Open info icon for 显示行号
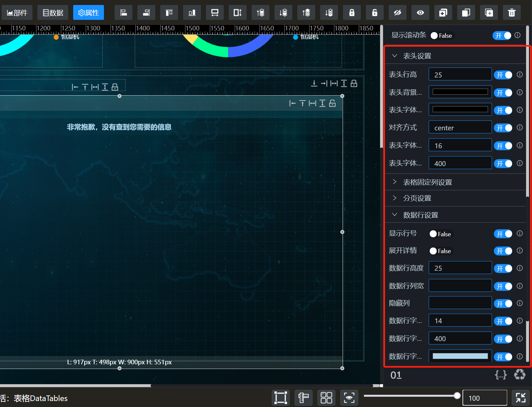 [520, 233]
